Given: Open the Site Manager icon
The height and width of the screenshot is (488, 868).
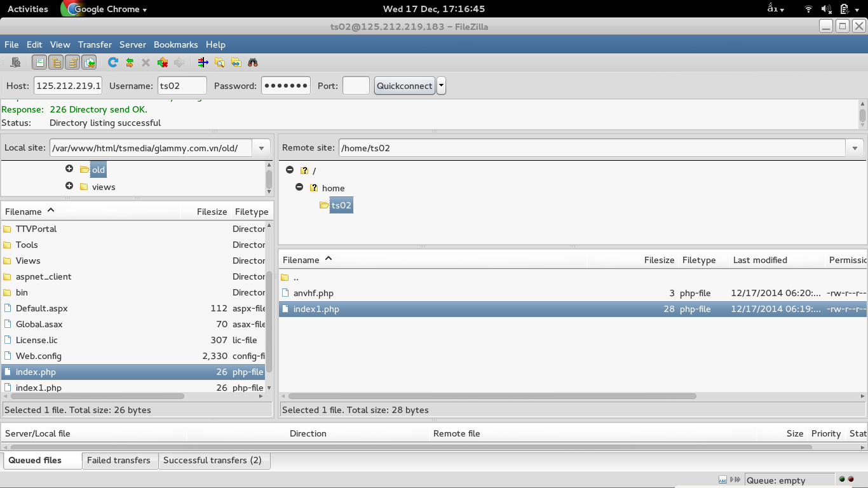Looking at the screenshot, I should tap(16, 62).
